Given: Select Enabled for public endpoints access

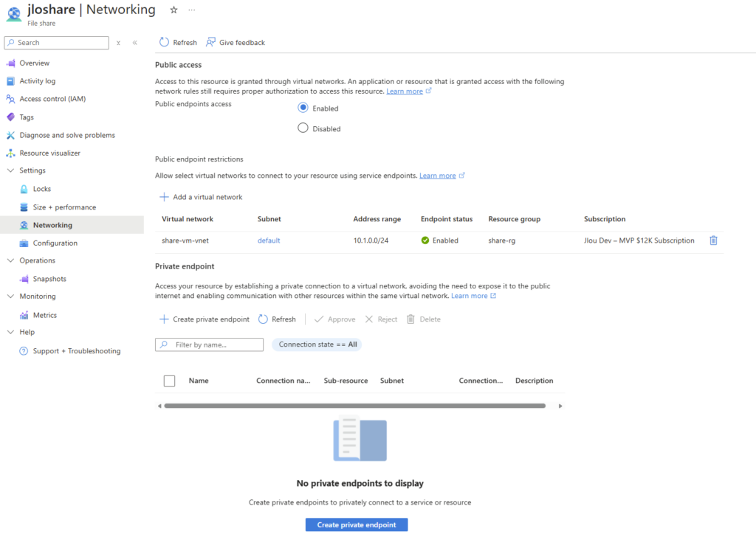Looking at the screenshot, I should (303, 108).
